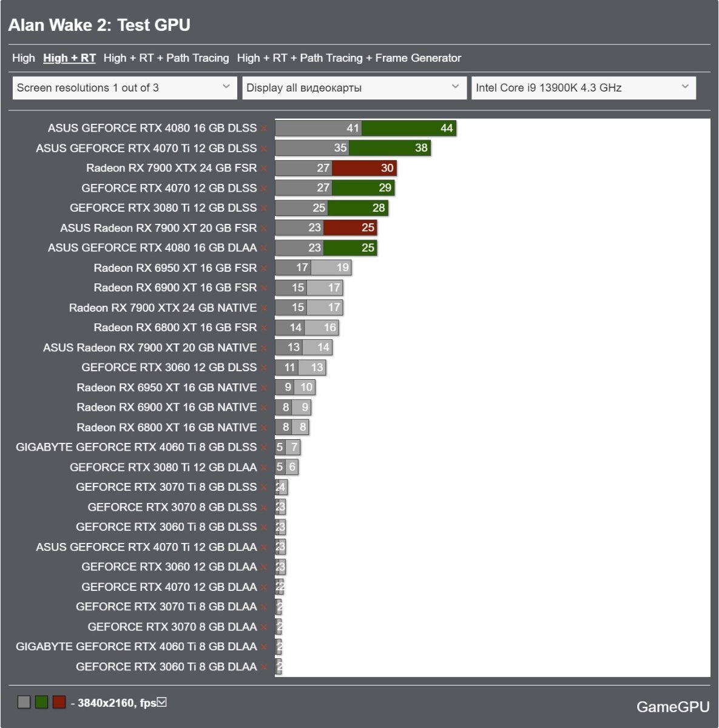This screenshot has height=728, width=719.
Task: Remove Radeon RX 6900 XT 16 GB FSR row
Action: coord(265,288)
